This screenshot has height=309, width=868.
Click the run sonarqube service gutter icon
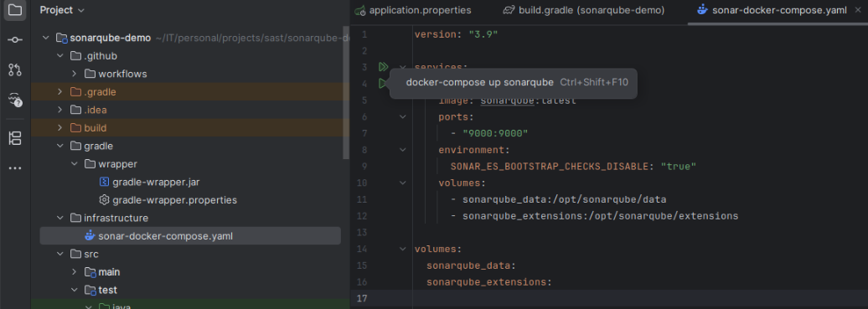coord(383,84)
